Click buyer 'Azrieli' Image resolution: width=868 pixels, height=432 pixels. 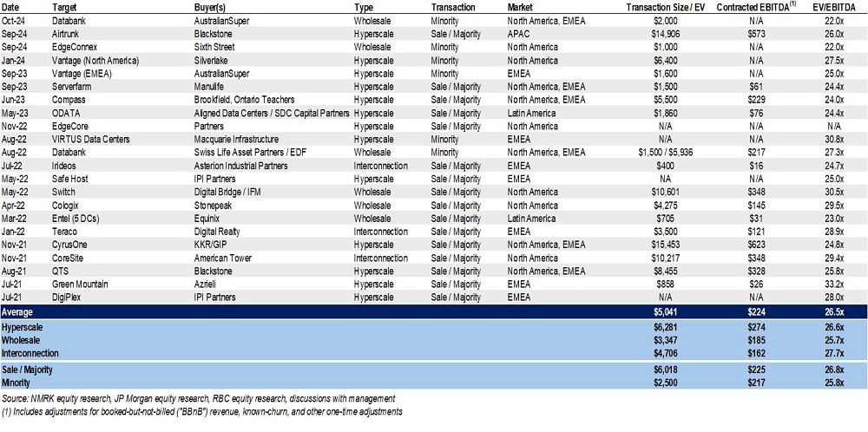pos(207,285)
